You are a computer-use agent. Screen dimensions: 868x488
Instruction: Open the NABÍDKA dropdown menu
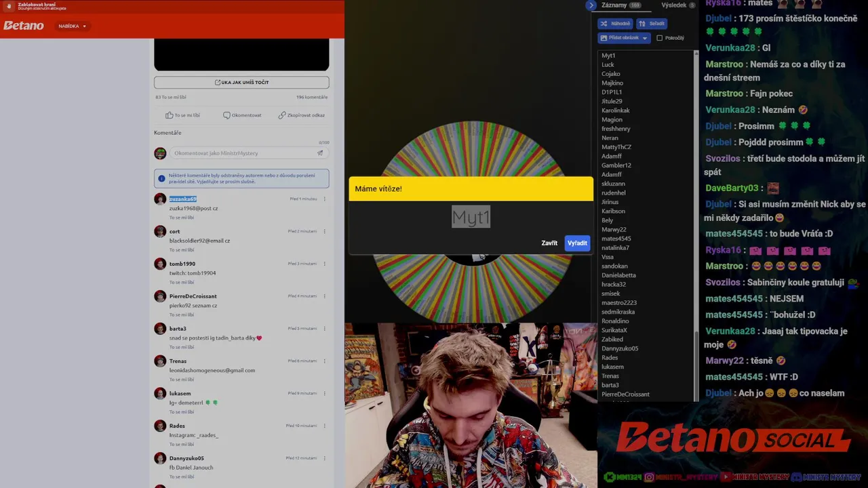72,26
